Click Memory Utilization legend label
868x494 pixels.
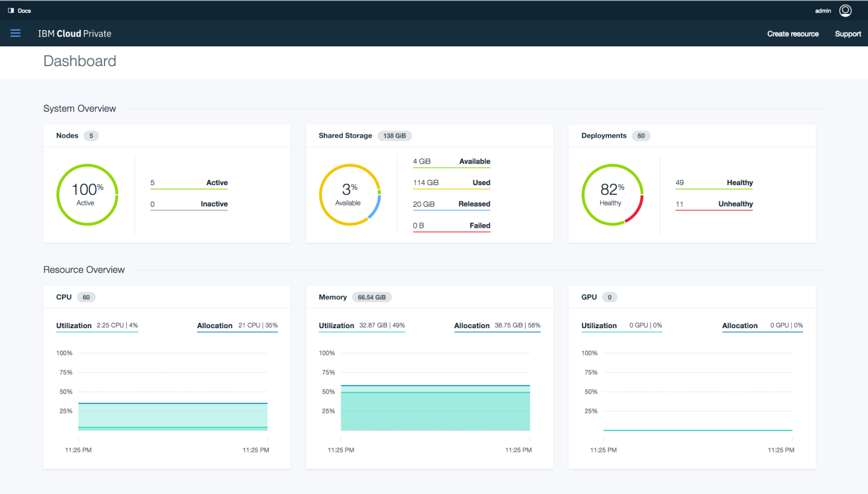(336, 326)
